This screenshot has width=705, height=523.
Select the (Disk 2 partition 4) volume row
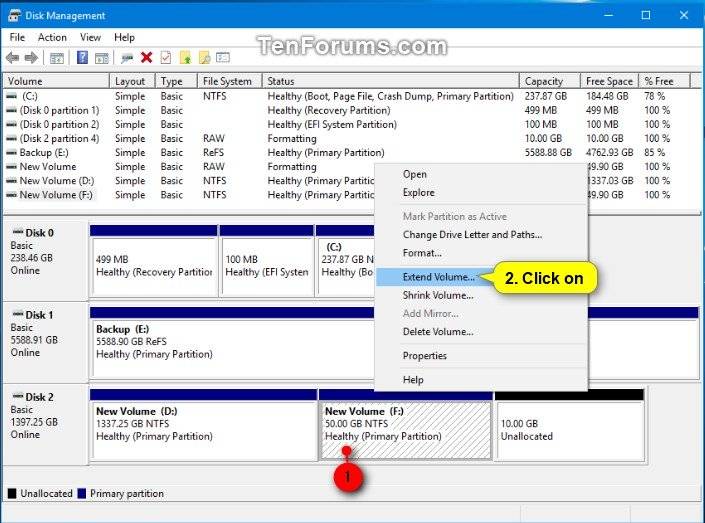coord(346,139)
